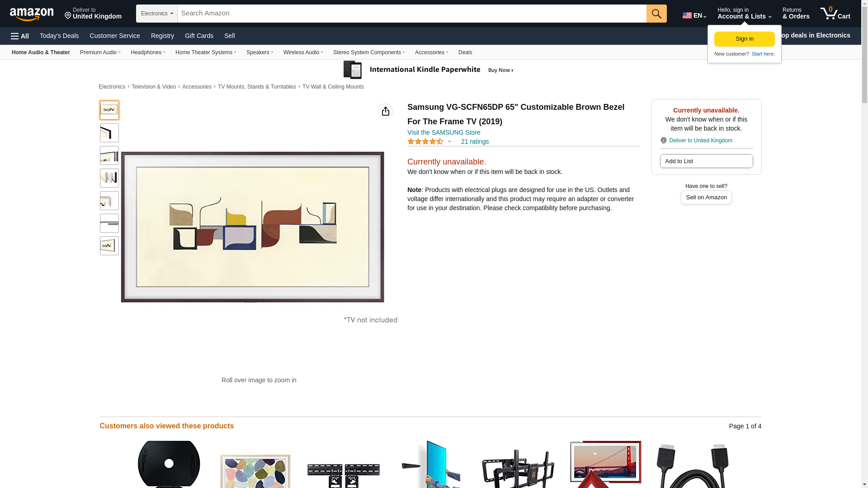Open the Add to List dropdown
Screen dimensions: 868x488
point(706,161)
